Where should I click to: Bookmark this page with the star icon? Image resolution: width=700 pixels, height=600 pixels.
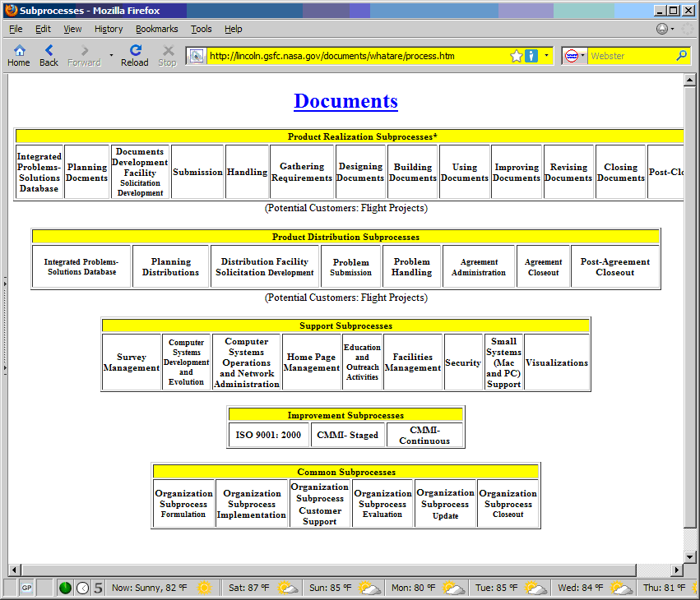coord(517,56)
